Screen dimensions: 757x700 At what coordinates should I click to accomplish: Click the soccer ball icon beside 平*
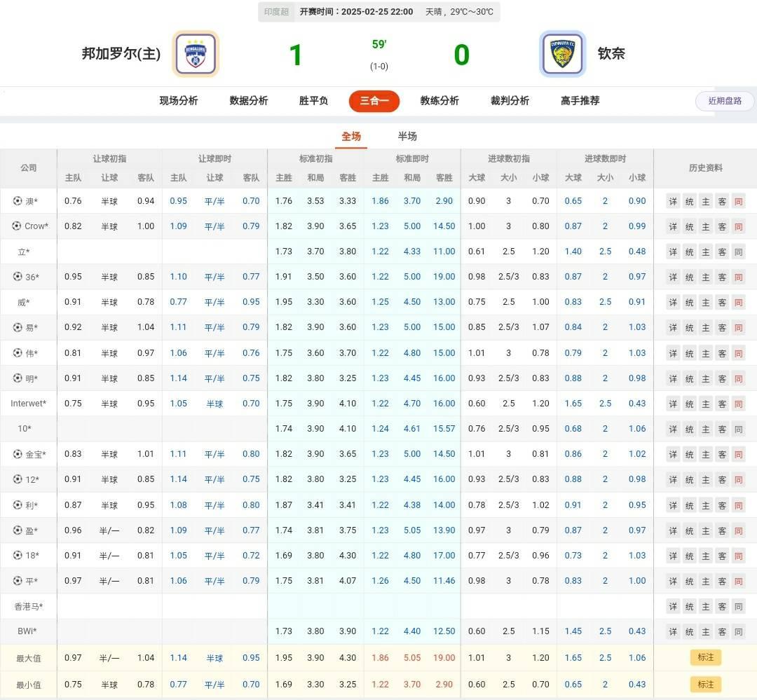[18, 580]
